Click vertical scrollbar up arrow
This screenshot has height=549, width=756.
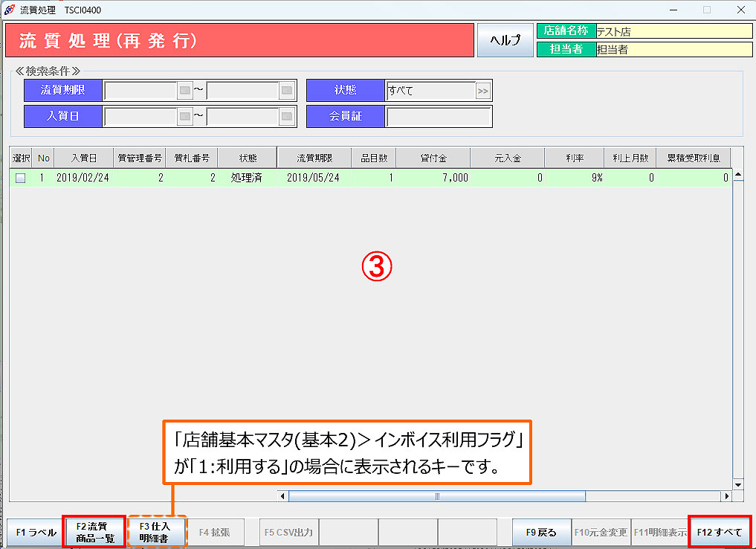coord(737,175)
